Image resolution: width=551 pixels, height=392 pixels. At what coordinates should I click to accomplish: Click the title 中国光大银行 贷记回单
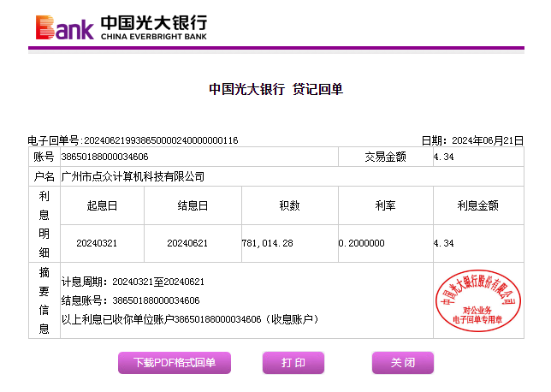coord(275,89)
